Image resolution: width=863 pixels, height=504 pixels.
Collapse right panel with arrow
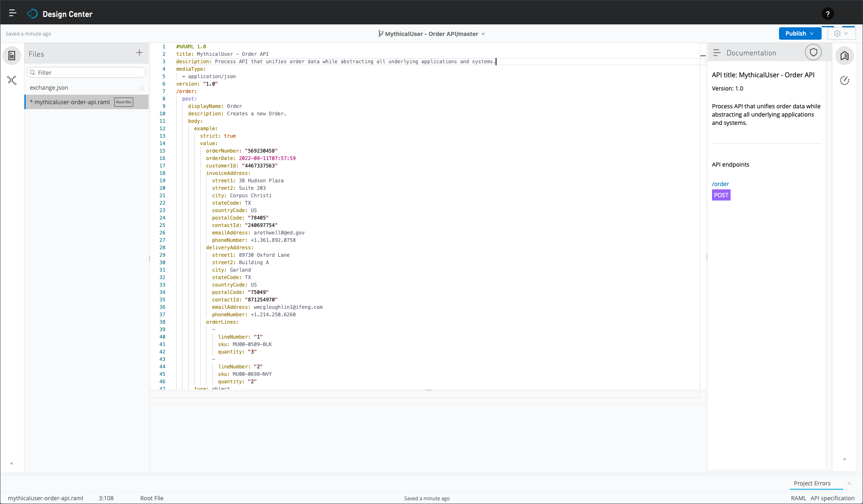click(x=844, y=459)
